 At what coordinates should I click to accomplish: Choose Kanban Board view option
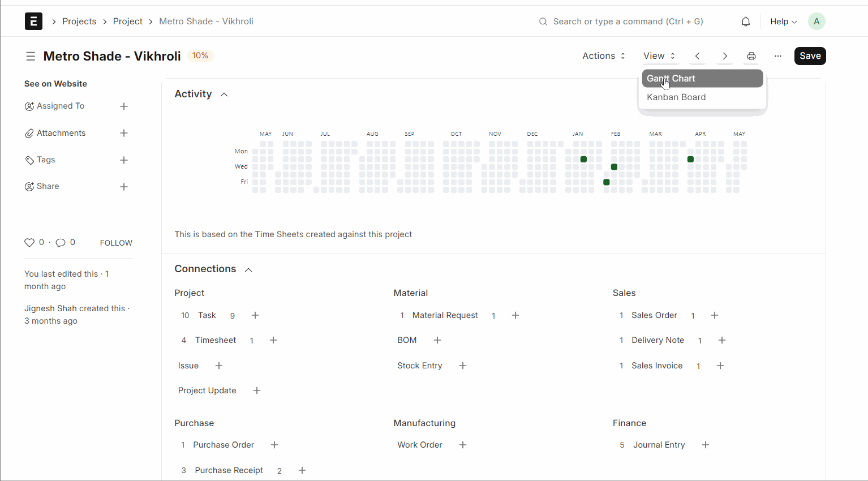coord(676,97)
